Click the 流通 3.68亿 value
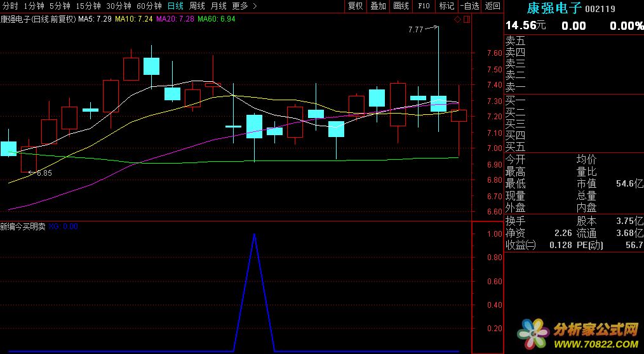644x354 pixels. [x=629, y=233]
